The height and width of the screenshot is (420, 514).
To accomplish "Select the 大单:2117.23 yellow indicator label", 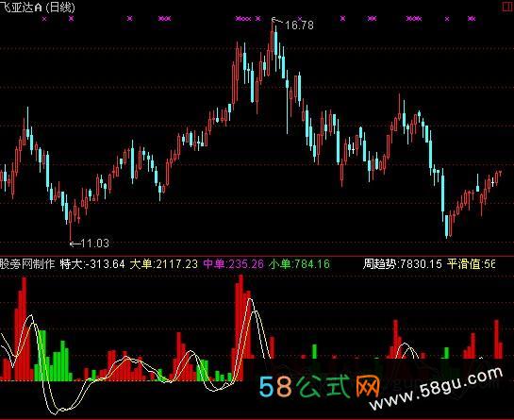I will [163, 264].
